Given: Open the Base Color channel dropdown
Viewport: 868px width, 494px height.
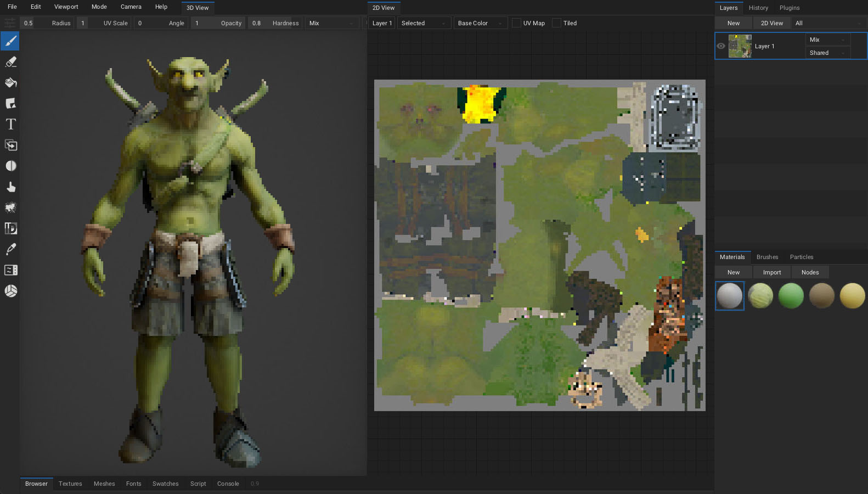Looking at the screenshot, I should (480, 23).
